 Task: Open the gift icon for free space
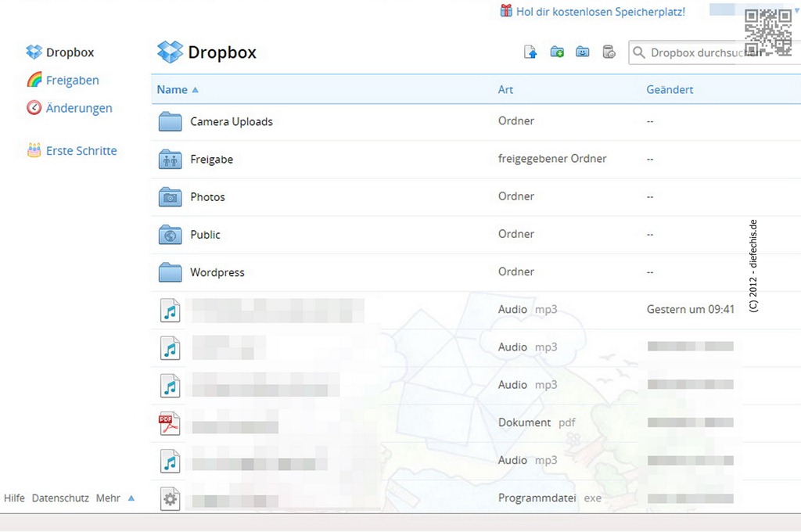tap(506, 11)
